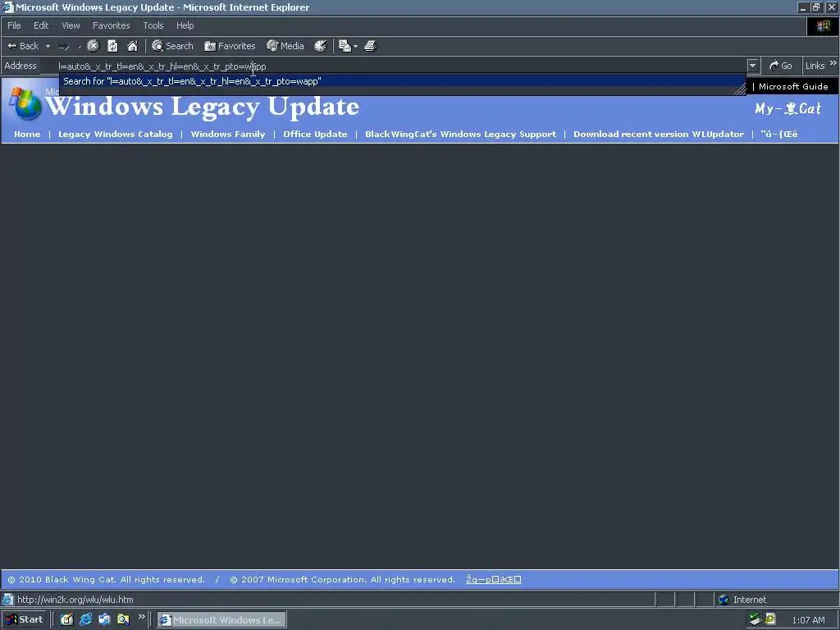Screen dimensions: 840x630
Task: Open the File menu
Action: tap(14, 25)
